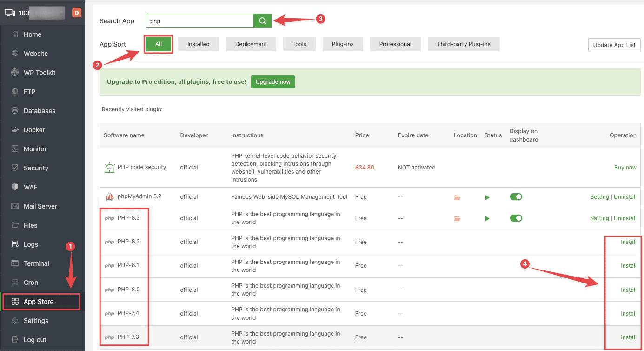Select the Plug-ins app sort tab
The height and width of the screenshot is (351, 644).
[343, 44]
